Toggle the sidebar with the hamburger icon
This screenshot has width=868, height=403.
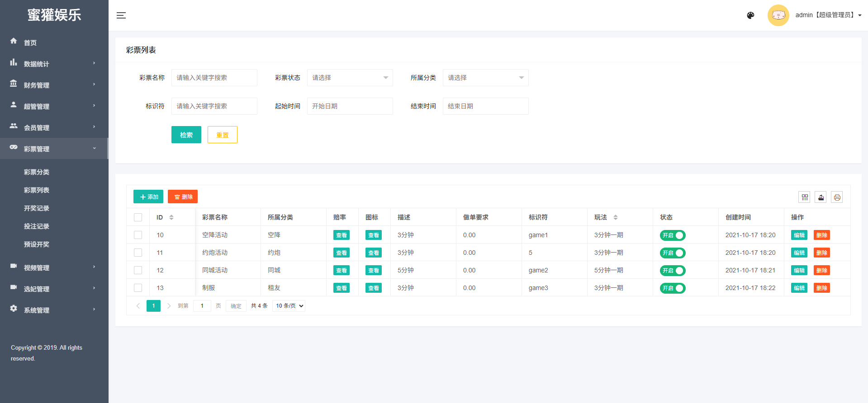pos(121,15)
